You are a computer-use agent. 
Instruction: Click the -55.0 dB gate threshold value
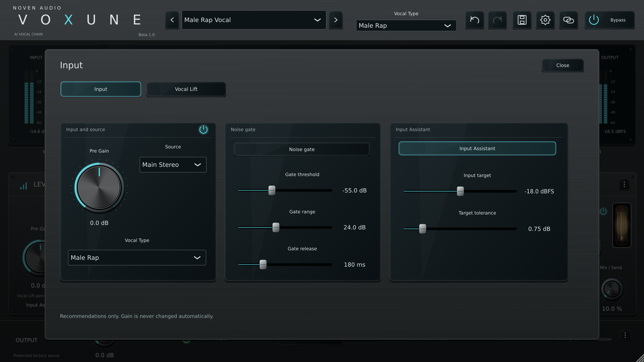pos(354,190)
